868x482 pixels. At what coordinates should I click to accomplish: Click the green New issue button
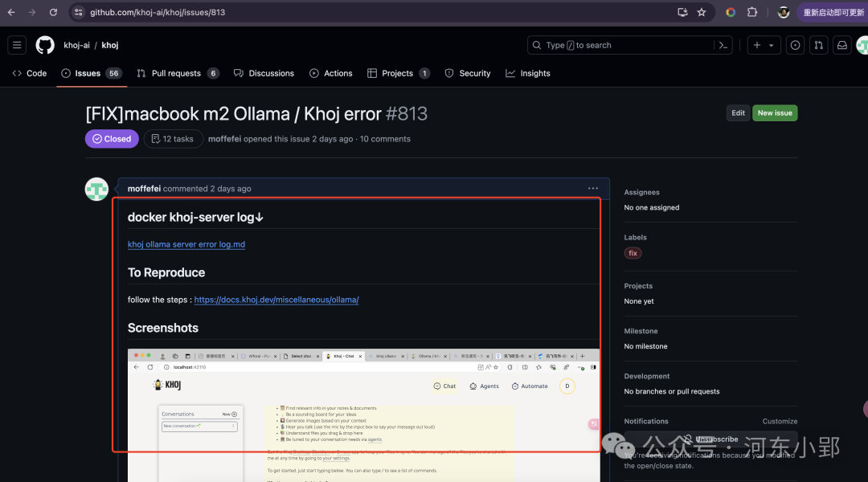775,113
